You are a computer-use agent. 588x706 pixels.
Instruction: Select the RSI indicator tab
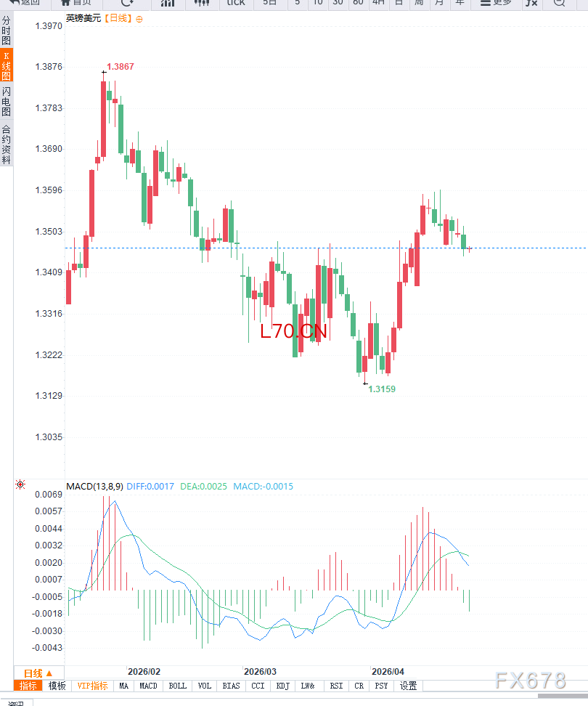click(x=336, y=686)
